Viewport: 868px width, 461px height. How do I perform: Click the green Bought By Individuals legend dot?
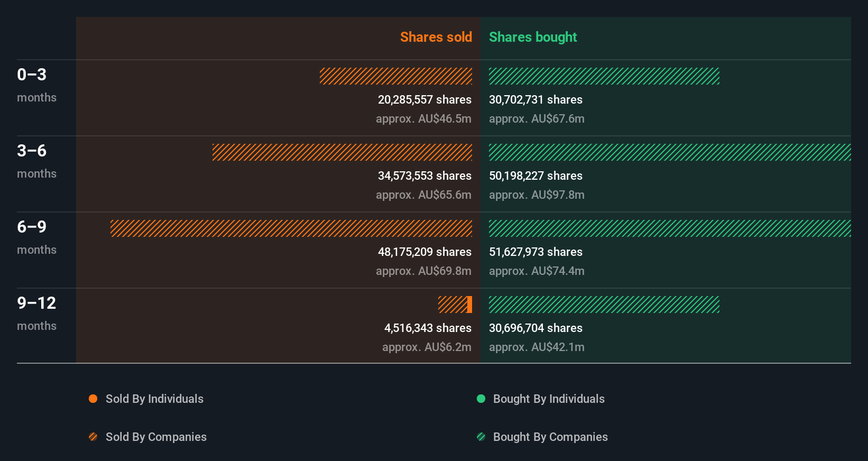[x=481, y=399]
